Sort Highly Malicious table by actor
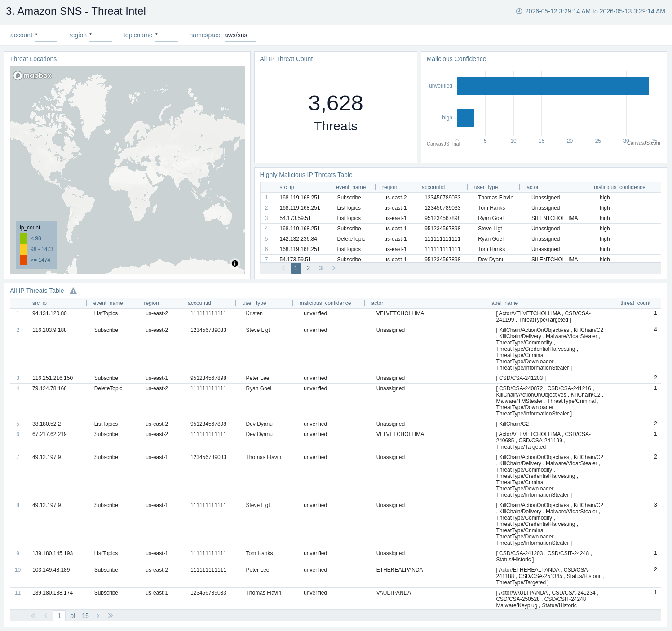The height and width of the screenshot is (631, 672). 532,187
